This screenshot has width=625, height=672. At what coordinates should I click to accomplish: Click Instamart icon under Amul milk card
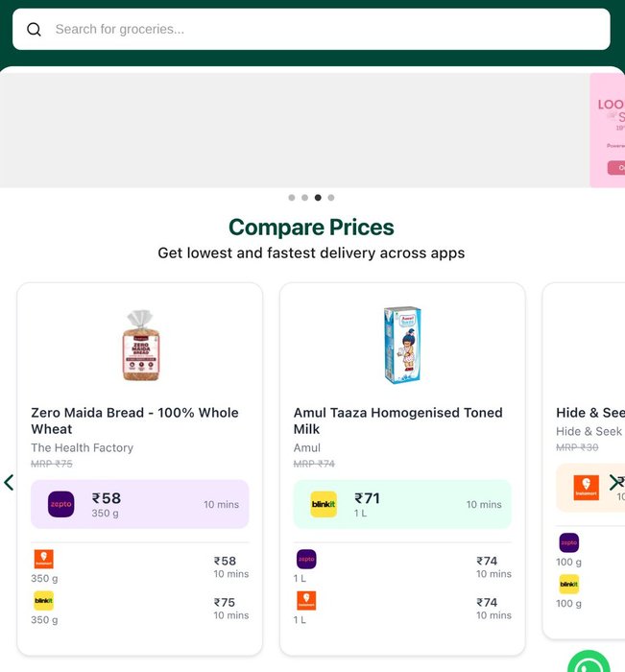point(306,601)
